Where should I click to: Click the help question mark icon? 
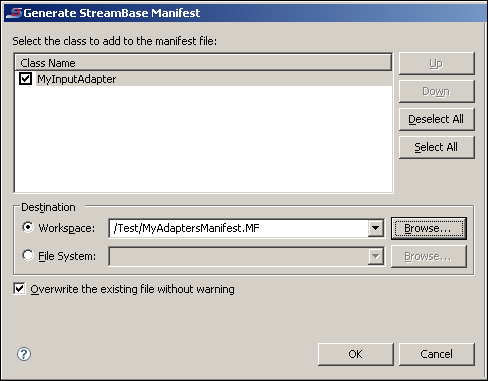(x=24, y=354)
